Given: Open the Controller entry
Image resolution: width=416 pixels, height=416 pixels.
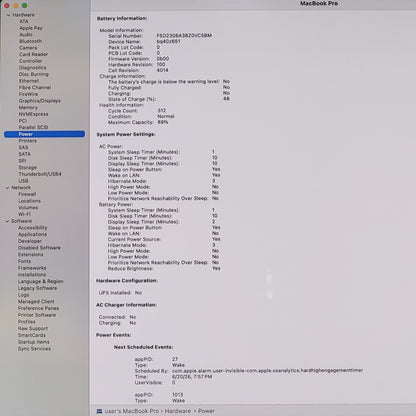Looking at the screenshot, I should (x=31, y=61).
